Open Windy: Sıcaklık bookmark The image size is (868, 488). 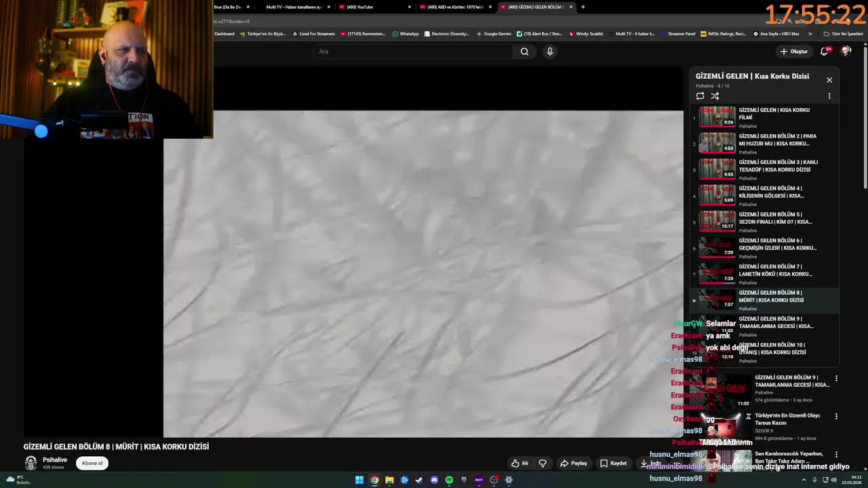click(586, 34)
